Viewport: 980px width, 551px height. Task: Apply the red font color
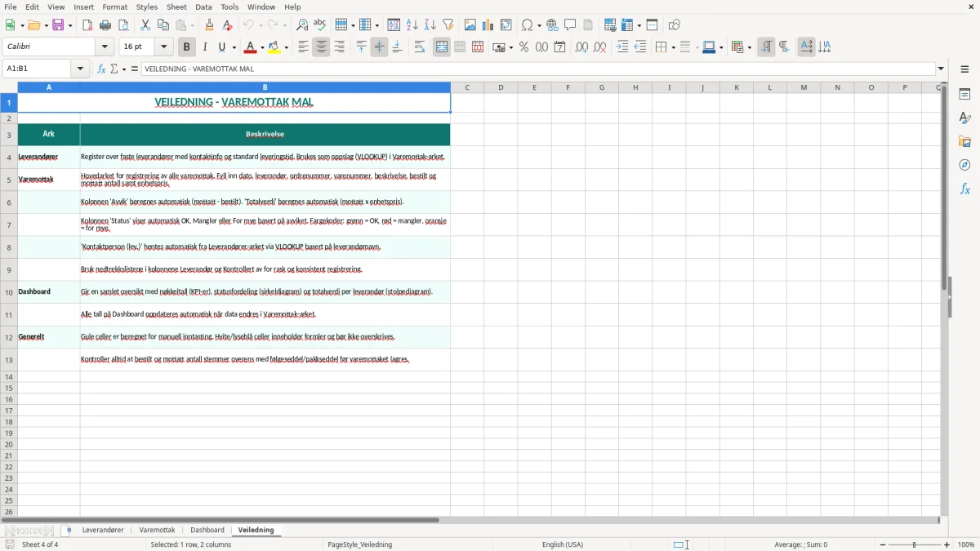251,47
